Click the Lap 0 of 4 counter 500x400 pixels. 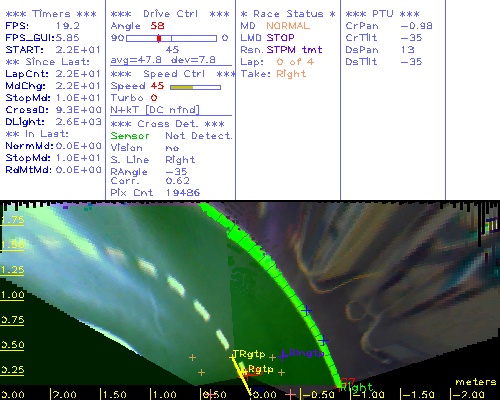pyautogui.click(x=295, y=62)
